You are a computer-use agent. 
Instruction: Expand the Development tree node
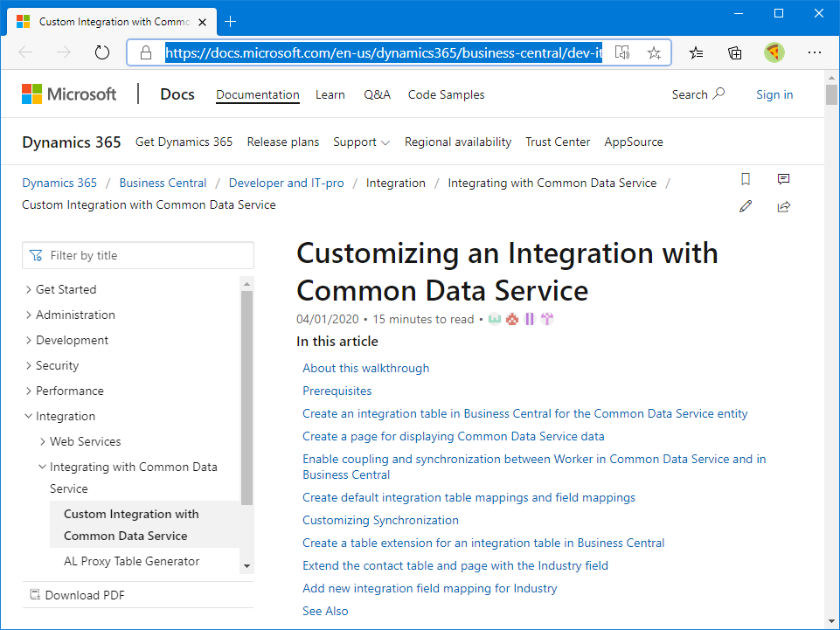[28, 340]
